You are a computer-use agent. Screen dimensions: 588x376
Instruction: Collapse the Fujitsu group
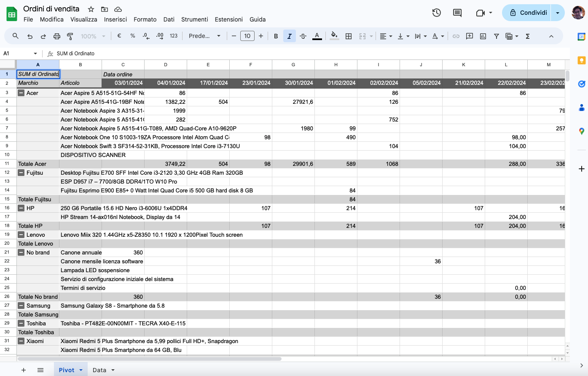pos(21,173)
